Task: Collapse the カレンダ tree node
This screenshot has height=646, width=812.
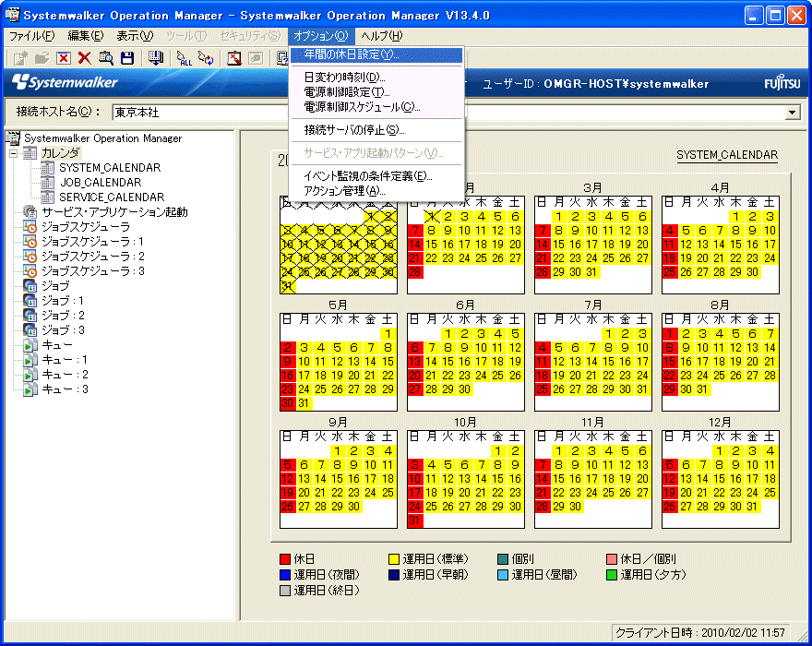Action: (x=14, y=153)
